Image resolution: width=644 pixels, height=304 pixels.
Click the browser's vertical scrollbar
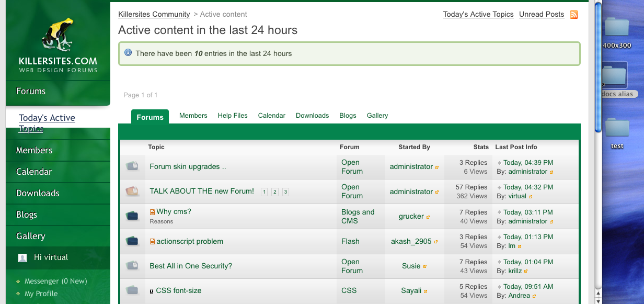click(598, 67)
